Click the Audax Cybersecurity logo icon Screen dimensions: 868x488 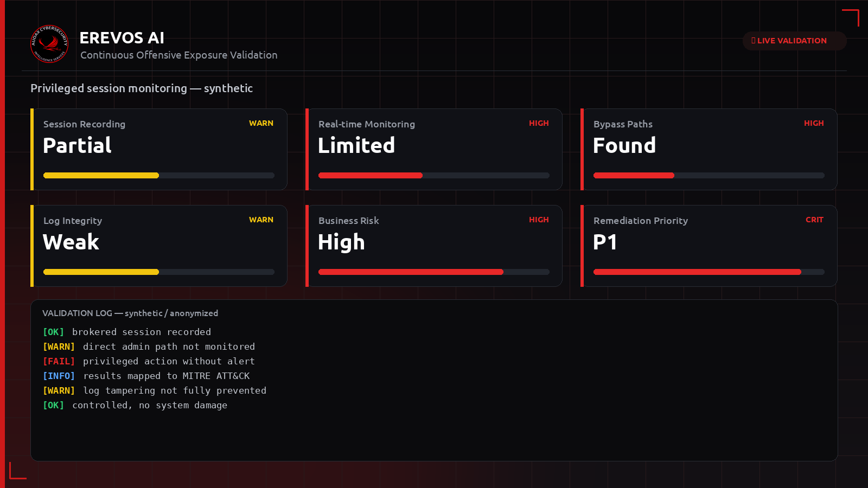pyautogui.click(x=49, y=44)
